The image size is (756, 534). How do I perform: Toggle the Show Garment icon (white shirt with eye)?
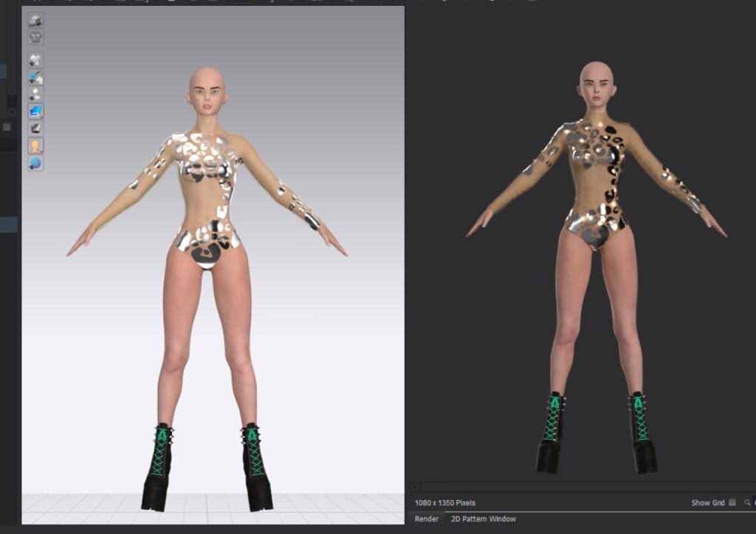coord(35,60)
